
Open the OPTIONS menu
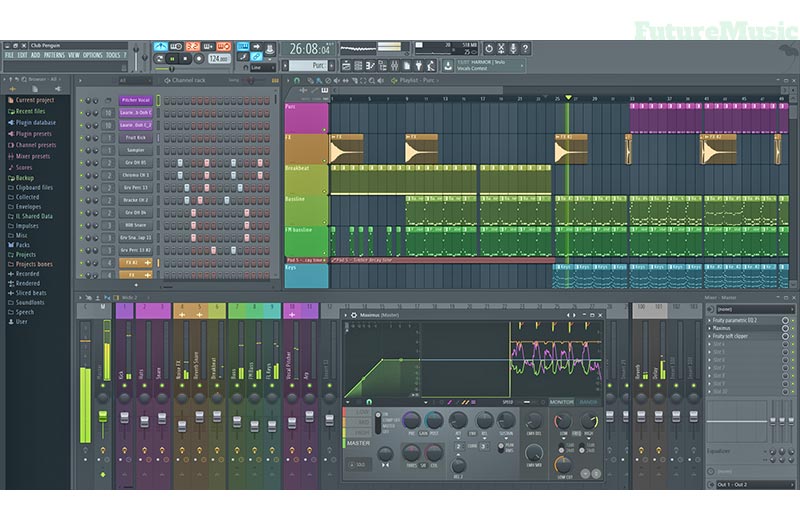click(93, 55)
